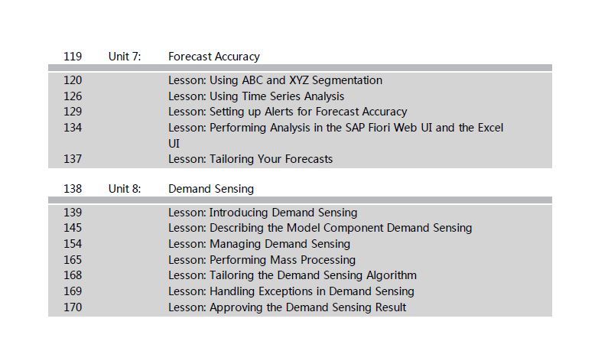The width and height of the screenshot is (595, 364).
Task: Click page number 154
Action: (x=73, y=244)
